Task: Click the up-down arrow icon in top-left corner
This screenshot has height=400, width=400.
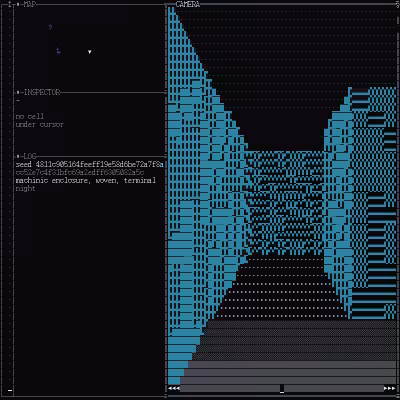Action: coord(10,4)
